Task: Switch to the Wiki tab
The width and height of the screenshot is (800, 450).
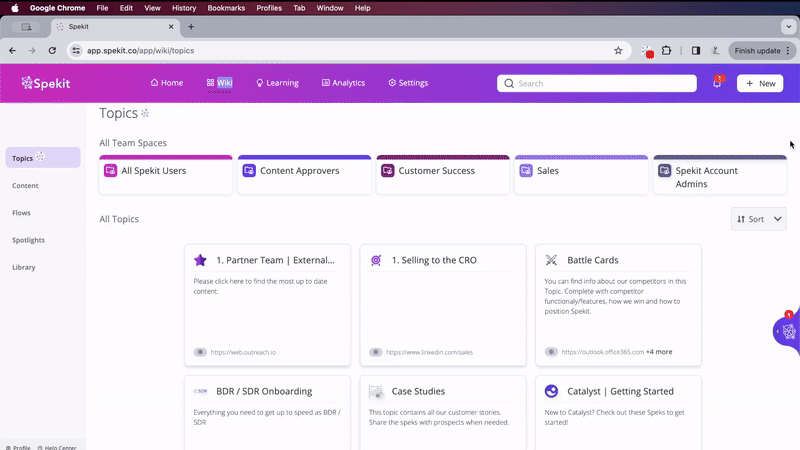Action: [220, 83]
